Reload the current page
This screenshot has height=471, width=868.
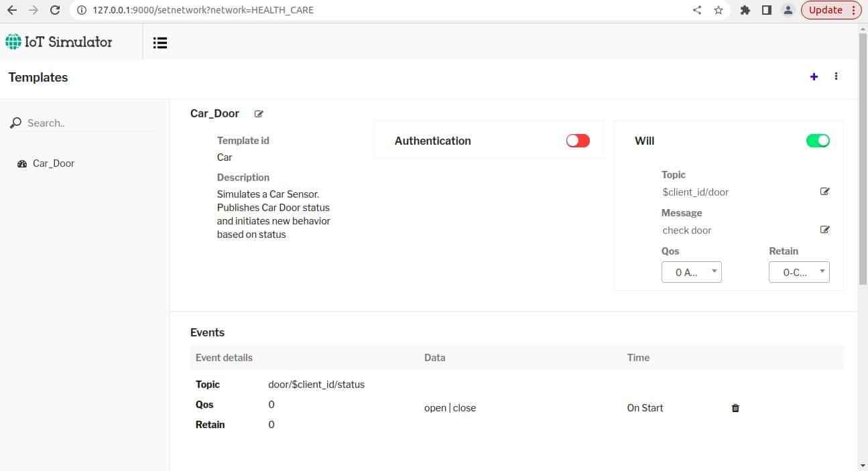[55, 10]
